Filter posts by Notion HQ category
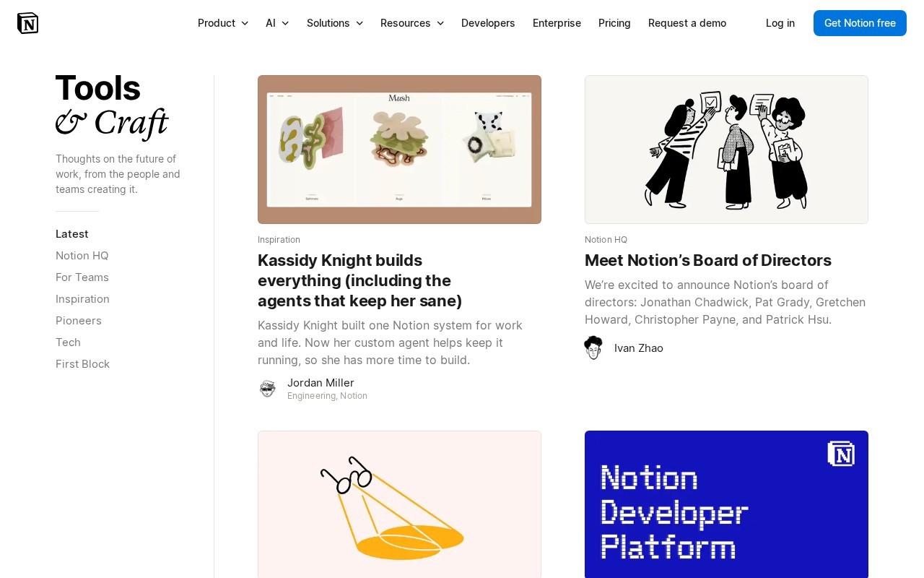Viewport: 924px width, 578px height. tap(82, 256)
